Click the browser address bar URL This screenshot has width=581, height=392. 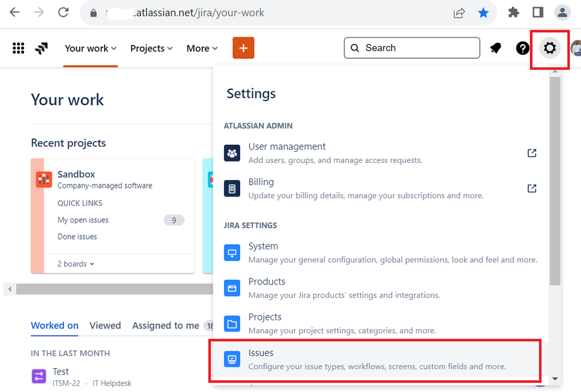(x=186, y=13)
